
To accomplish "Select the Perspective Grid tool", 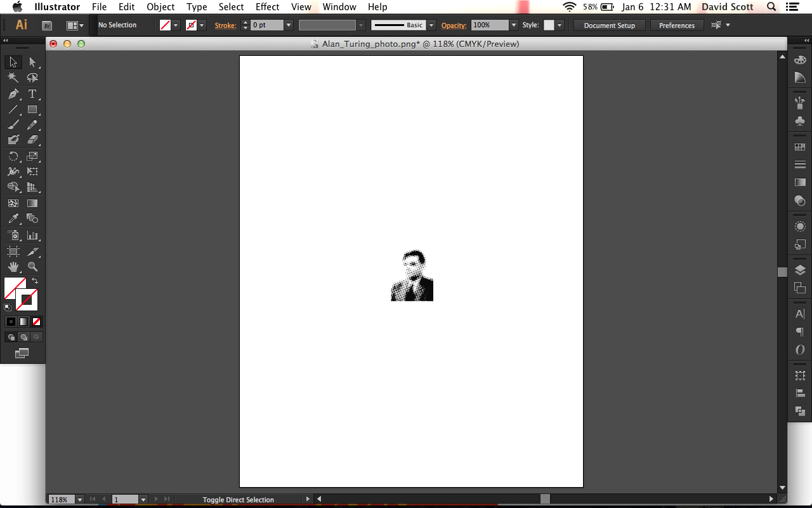I will click(x=32, y=187).
